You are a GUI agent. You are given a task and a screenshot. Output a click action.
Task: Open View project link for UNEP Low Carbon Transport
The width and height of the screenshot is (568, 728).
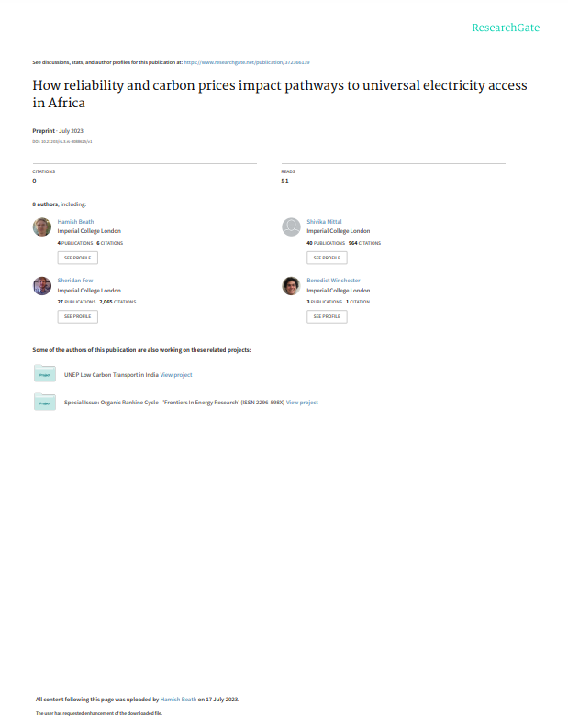coord(176,375)
